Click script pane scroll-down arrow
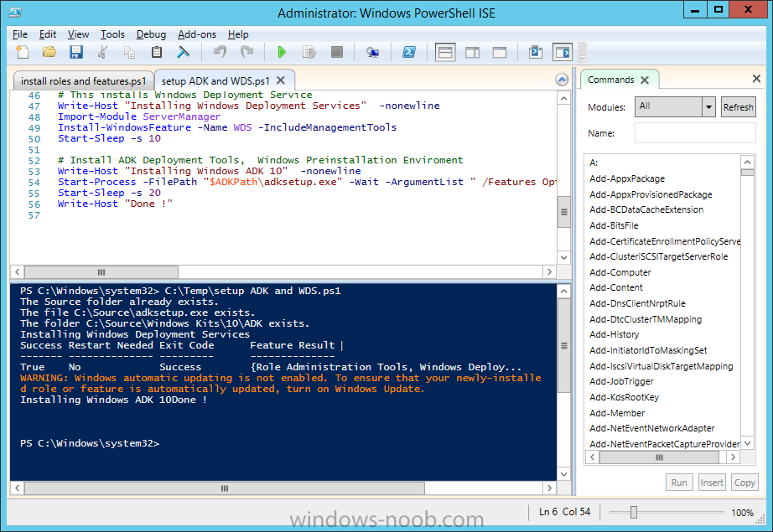The width and height of the screenshot is (773, 532). pyautogui.click(x=564, y=258)
